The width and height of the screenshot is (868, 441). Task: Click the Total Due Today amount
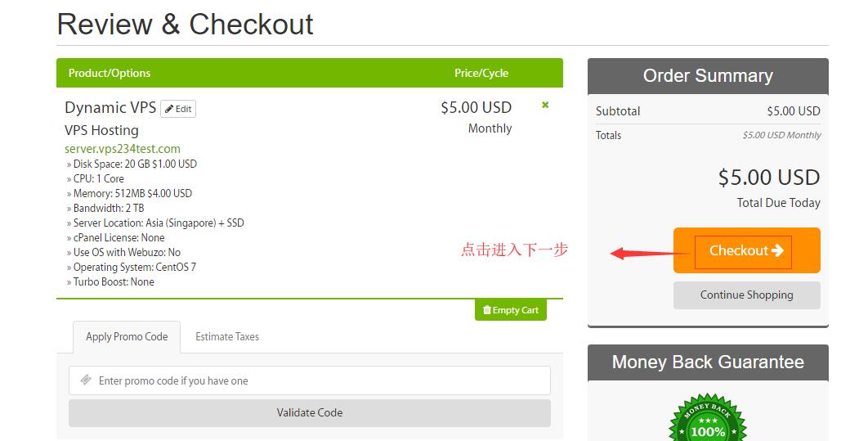(x=769, y=178)
